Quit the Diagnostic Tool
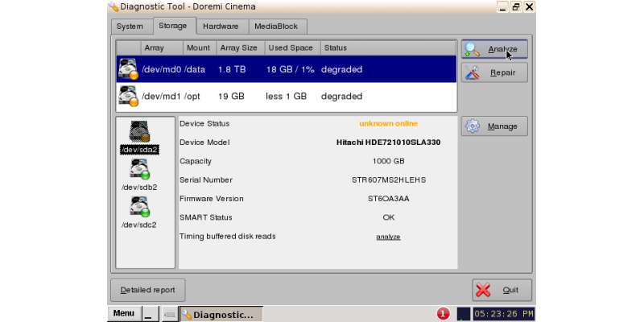Viewport: 644px width, 322px height. pyautogui.click(x=502, y=290)
